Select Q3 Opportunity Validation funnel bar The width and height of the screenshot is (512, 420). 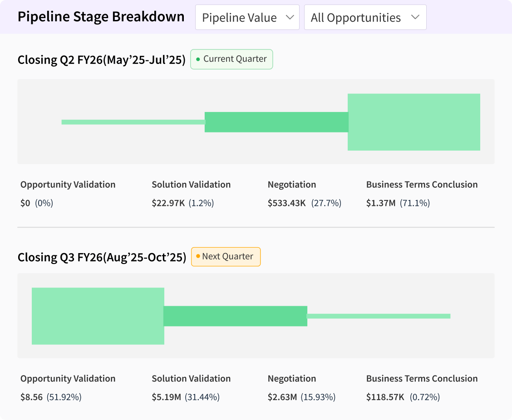tap(98, 316)
